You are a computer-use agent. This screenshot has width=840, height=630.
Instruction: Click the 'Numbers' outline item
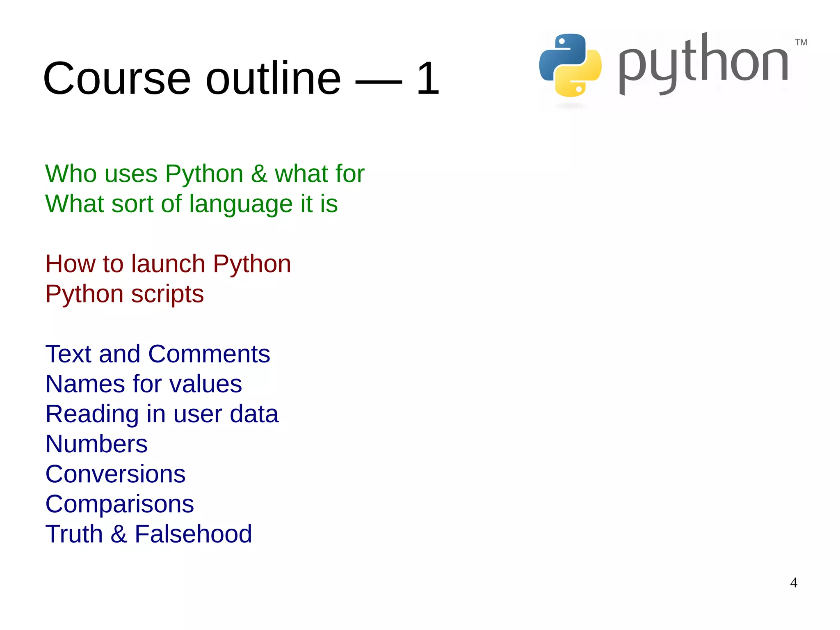pyautogui.click(x=96, y=444)
